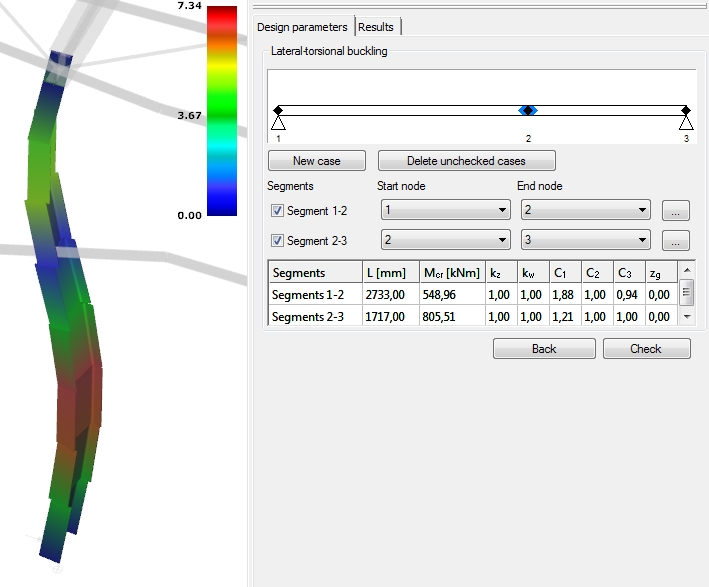Click the ellipsis button for Segment 2-3

[676, 241]
